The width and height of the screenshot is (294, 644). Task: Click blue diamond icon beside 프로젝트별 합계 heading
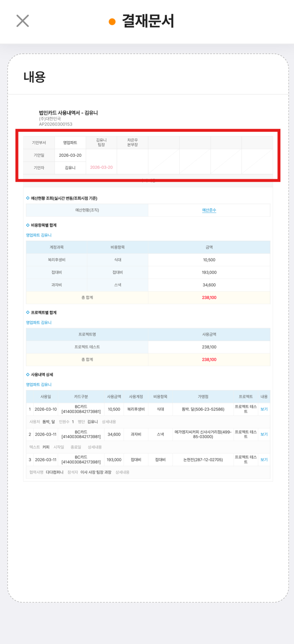(28, 313)
